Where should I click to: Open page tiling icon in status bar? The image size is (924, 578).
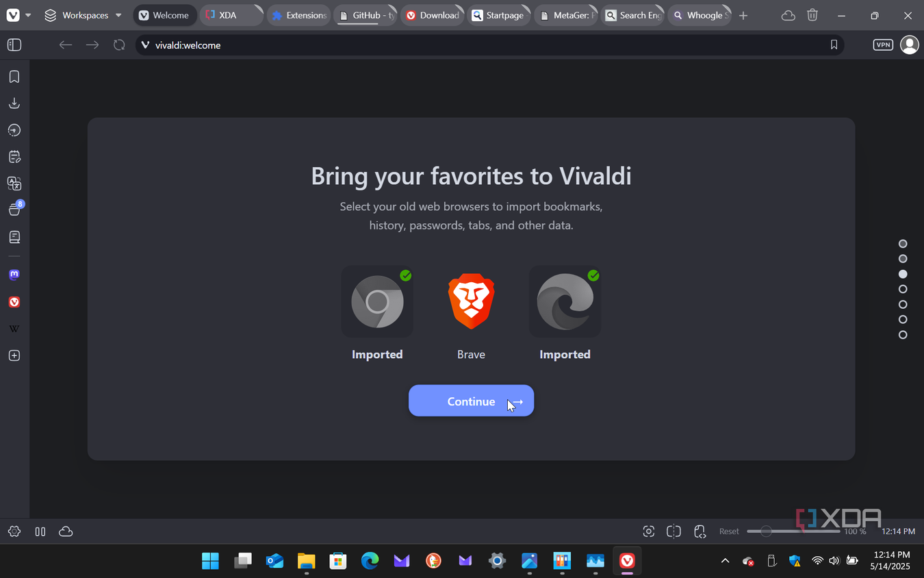674,531
